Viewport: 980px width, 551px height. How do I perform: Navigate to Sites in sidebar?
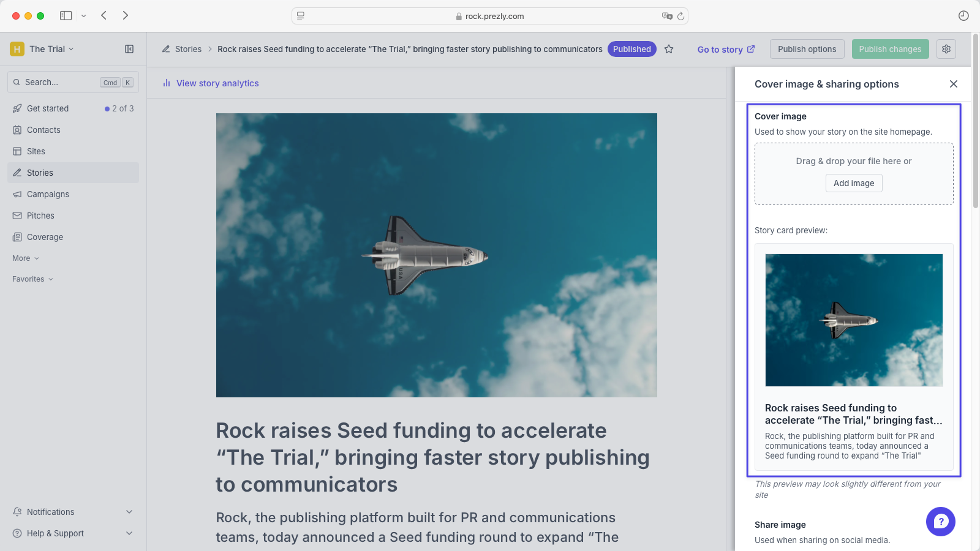36,151
